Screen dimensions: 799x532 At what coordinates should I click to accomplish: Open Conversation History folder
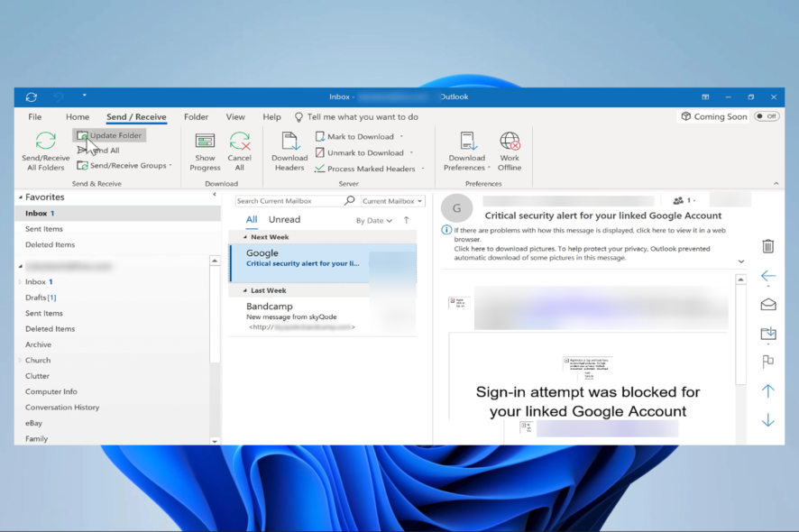[62, 408]
